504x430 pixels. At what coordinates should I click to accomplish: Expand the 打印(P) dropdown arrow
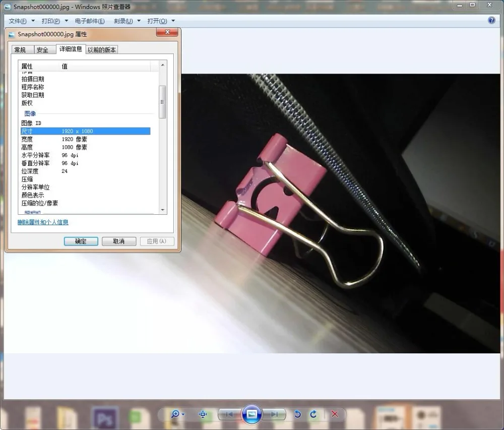coord(66,21)
